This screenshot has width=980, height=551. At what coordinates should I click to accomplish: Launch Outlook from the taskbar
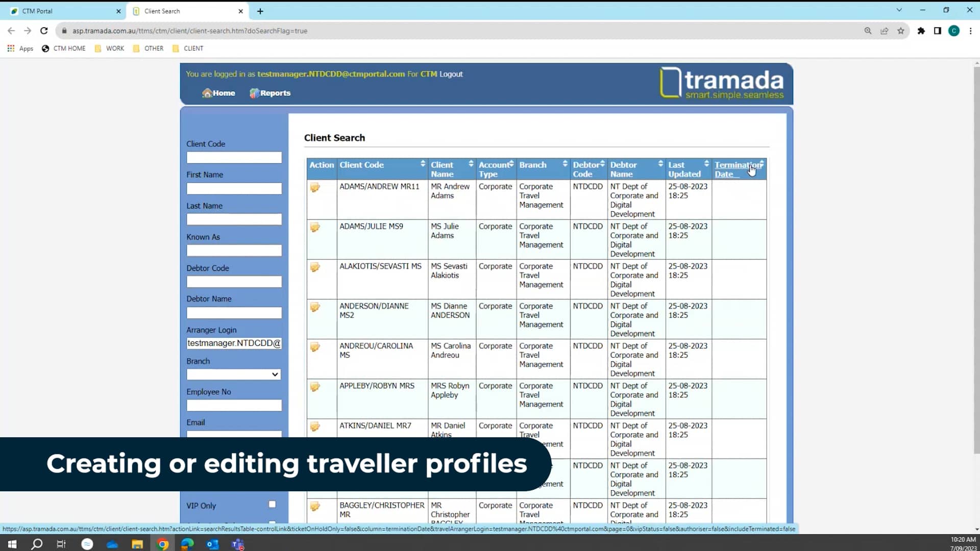coord(213,544)
